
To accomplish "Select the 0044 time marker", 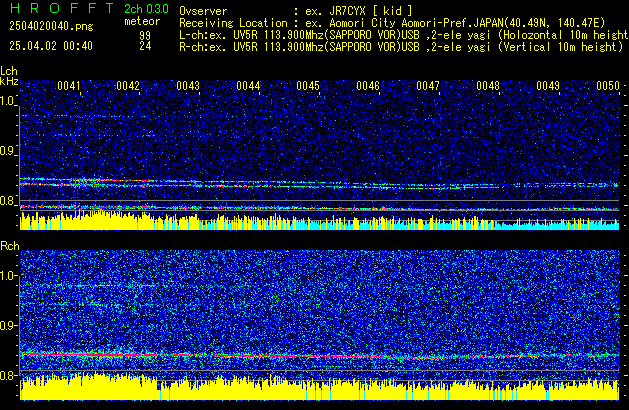I will (248, 86).
